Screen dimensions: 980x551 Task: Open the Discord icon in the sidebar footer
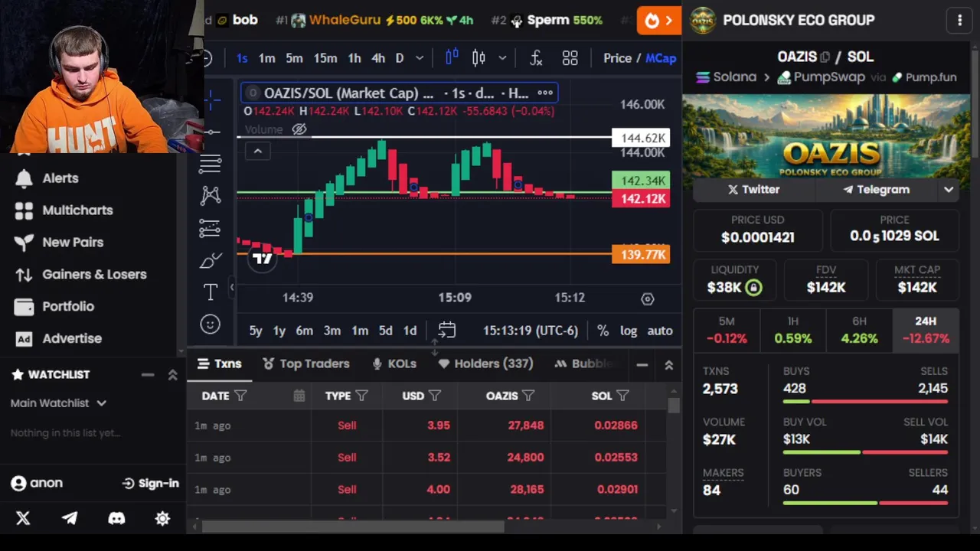[x=116, y=518]
